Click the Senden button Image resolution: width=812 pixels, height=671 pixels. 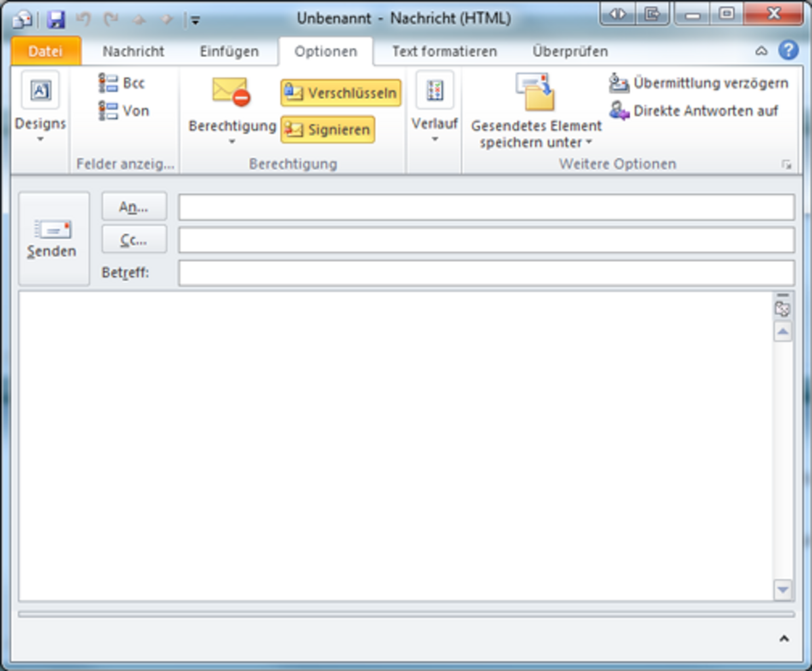point(53,239)
